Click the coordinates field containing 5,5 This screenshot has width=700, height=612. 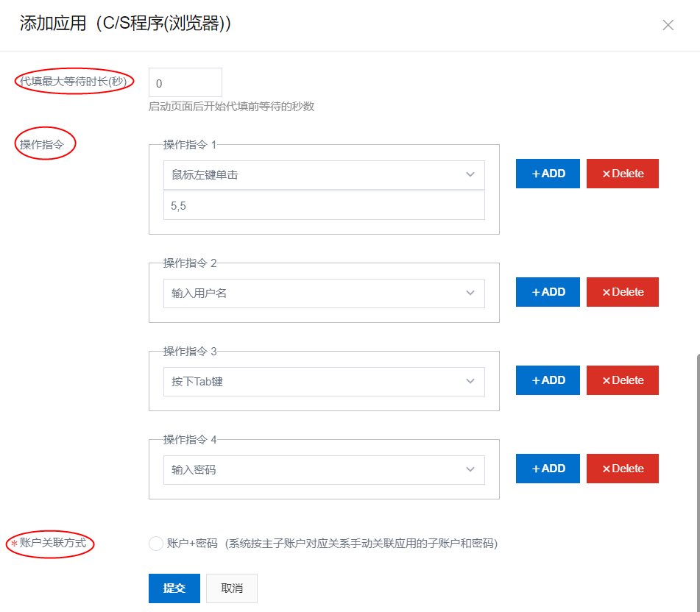tap(324, 206)
